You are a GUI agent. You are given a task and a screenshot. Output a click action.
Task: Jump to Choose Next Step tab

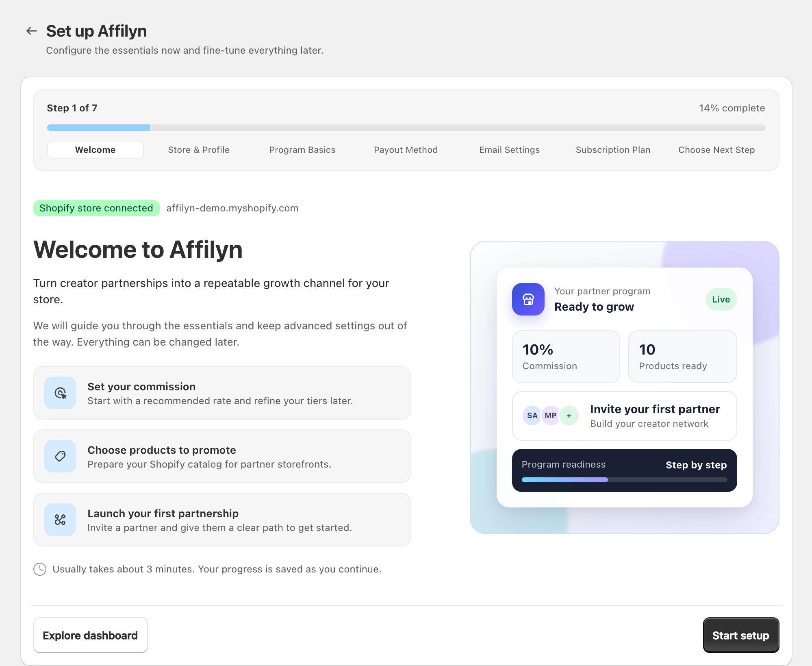[x=716, y=150]
